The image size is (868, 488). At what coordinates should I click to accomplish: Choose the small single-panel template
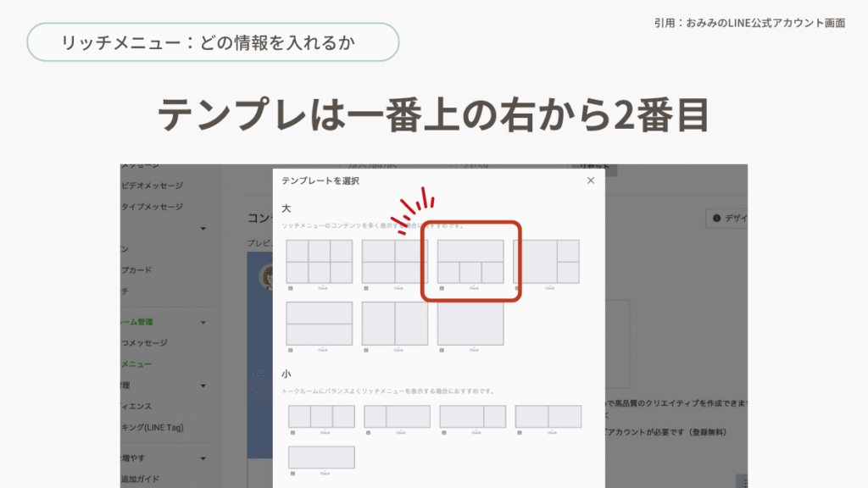(x=321, y=457)
